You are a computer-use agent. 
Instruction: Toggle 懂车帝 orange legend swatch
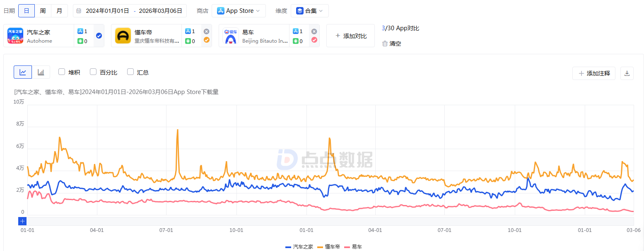(x=320, y=247)
